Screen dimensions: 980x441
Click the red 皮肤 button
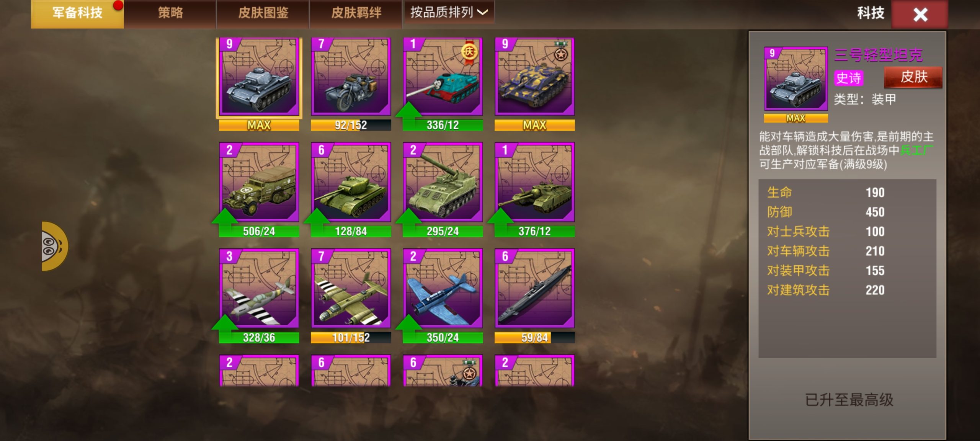click(913, 77)
